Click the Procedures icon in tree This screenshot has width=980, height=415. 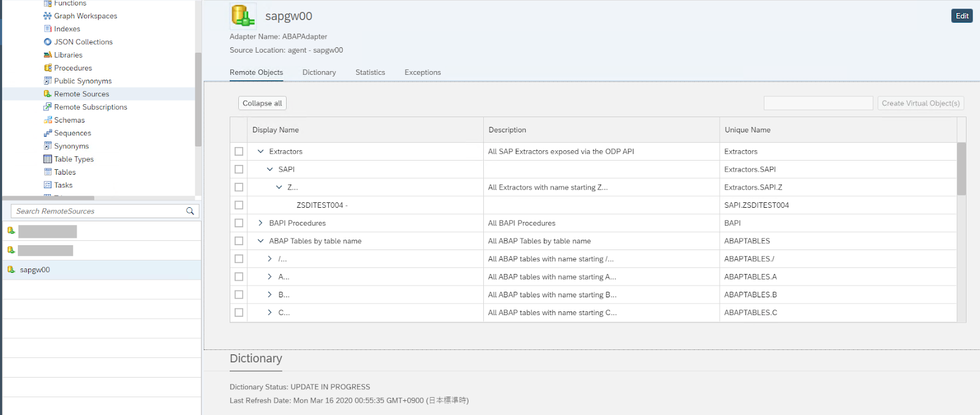pos(48,68)
